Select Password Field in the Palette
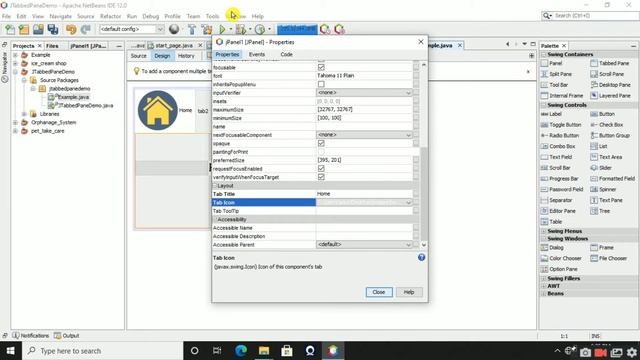The height and width of the screenshot is (360, 640). [562, 189]
